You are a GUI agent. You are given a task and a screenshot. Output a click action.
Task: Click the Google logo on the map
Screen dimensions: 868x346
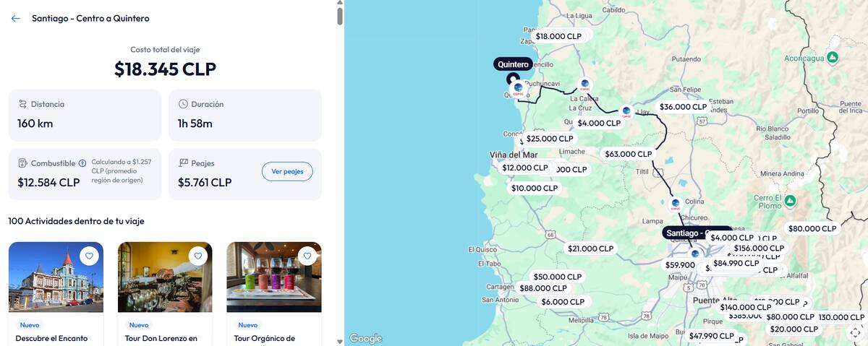[x=365, y=338]
